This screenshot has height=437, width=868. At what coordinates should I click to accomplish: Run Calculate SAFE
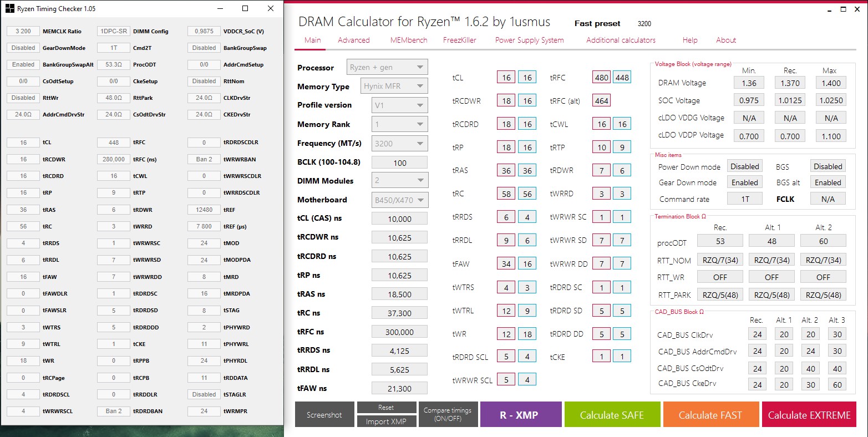pos(612,415)
